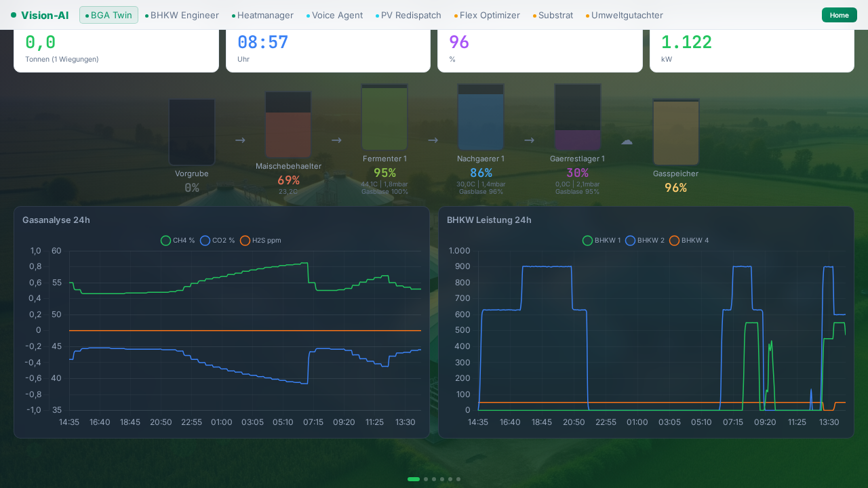Click the Vision-AI logo
This screenshot has height=488, width=868.
(x=39, y=15)
